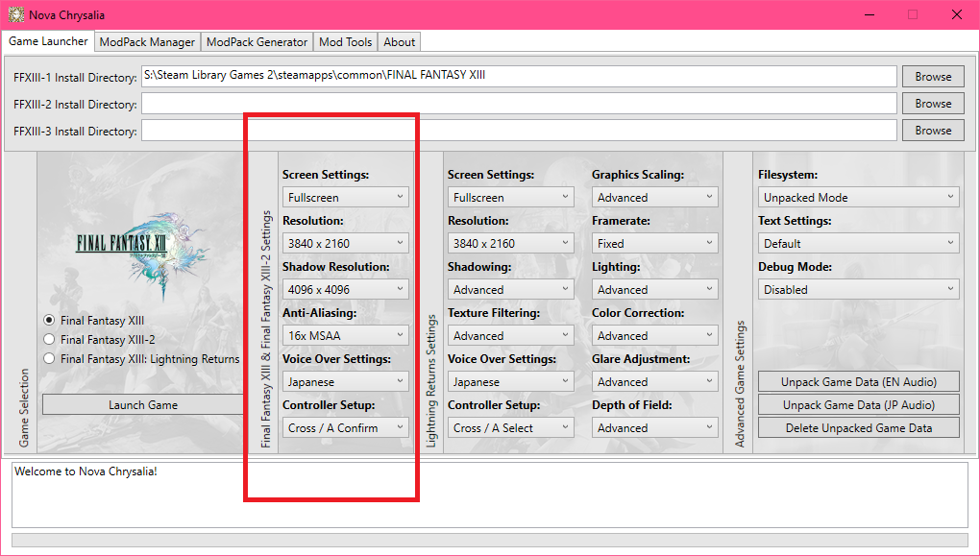
Task: Browse for FFXIII-3 install directory
Action: pos(933,131)
